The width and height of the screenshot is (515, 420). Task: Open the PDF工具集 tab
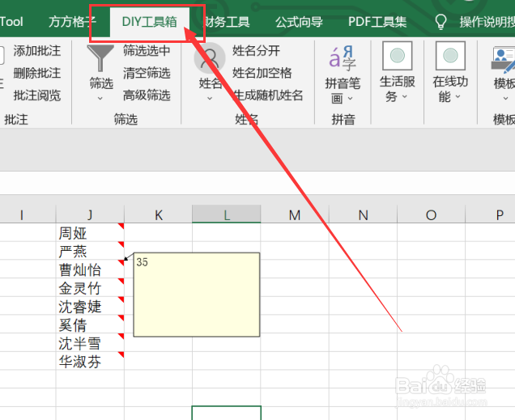[x=377, y=22]
